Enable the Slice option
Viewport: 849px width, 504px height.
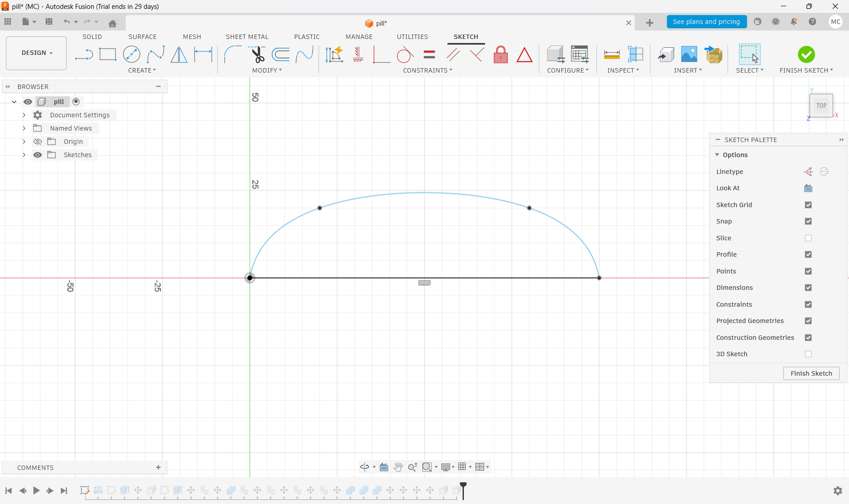point(809,238)
